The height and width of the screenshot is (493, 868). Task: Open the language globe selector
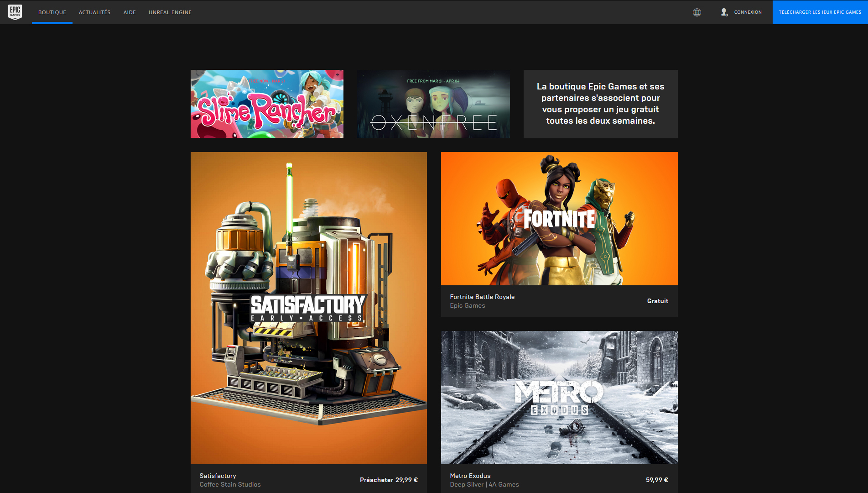[x=697, y=12]
